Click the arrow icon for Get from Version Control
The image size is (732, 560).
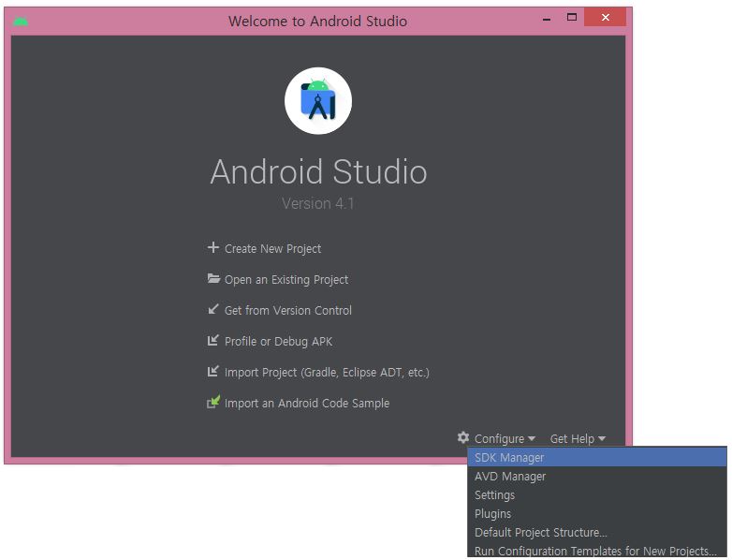[212, 309]
